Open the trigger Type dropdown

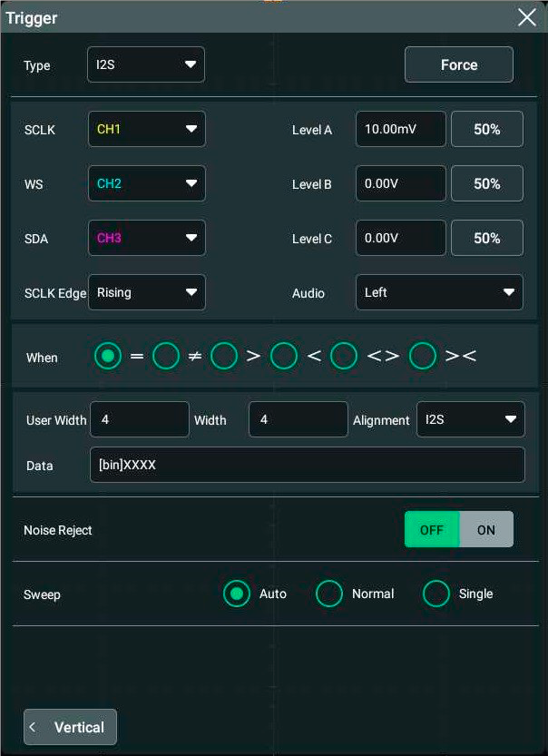146,65
